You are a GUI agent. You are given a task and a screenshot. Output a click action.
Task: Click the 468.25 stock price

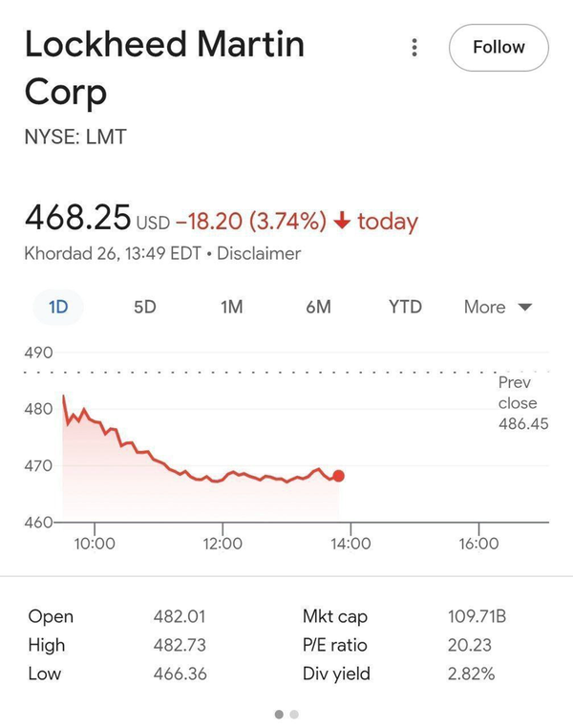click(x=76, y=217)
